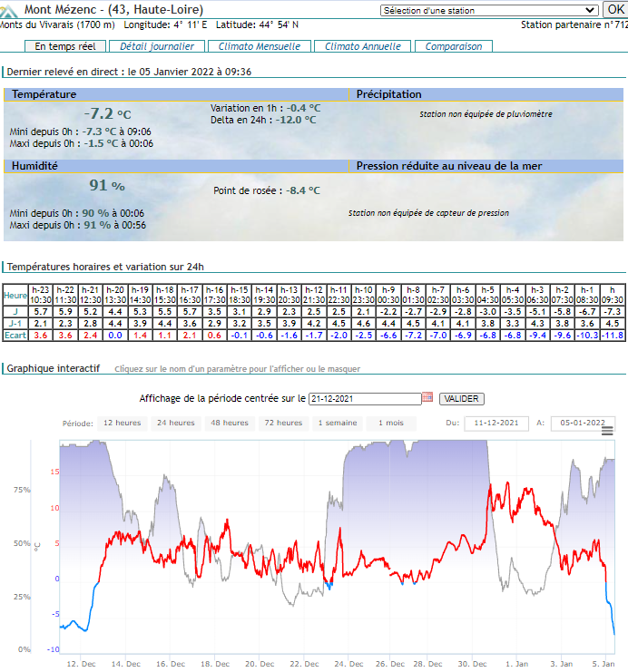Click the current temperature -7.2 °C
The height and width of the screenshot is (672, 628).
pyautogui.click(x=107, y=113)
